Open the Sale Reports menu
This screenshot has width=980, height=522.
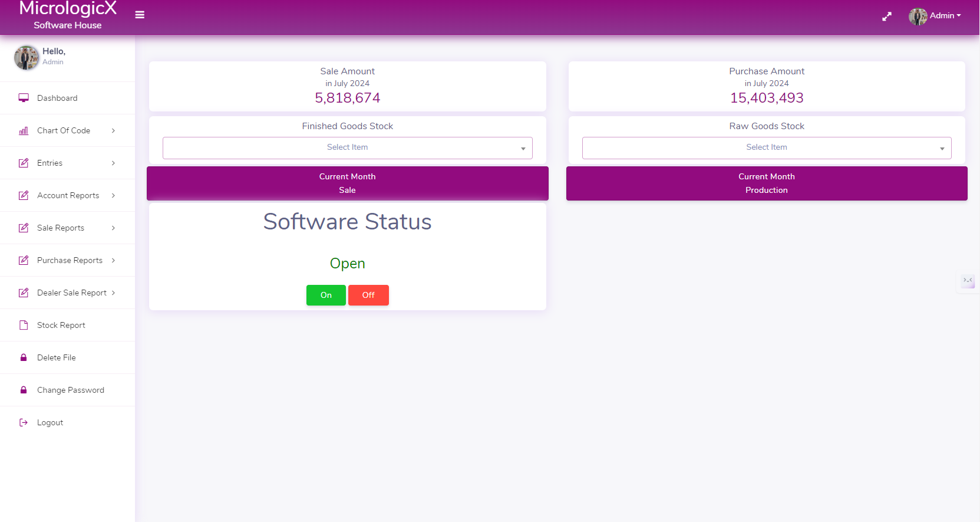pos(61,228)
